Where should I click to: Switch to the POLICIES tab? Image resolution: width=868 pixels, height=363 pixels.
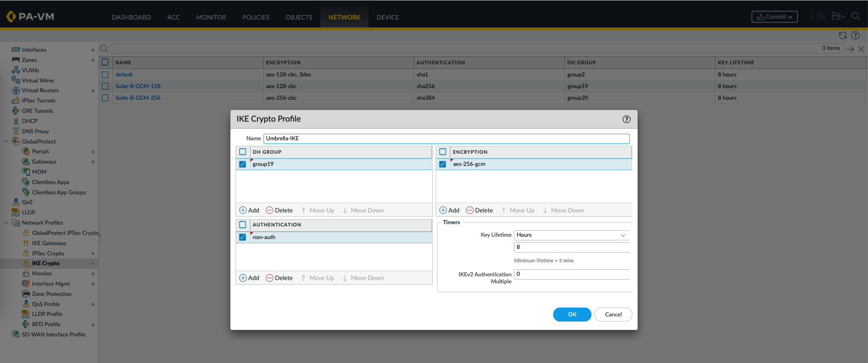pos(256,17)
